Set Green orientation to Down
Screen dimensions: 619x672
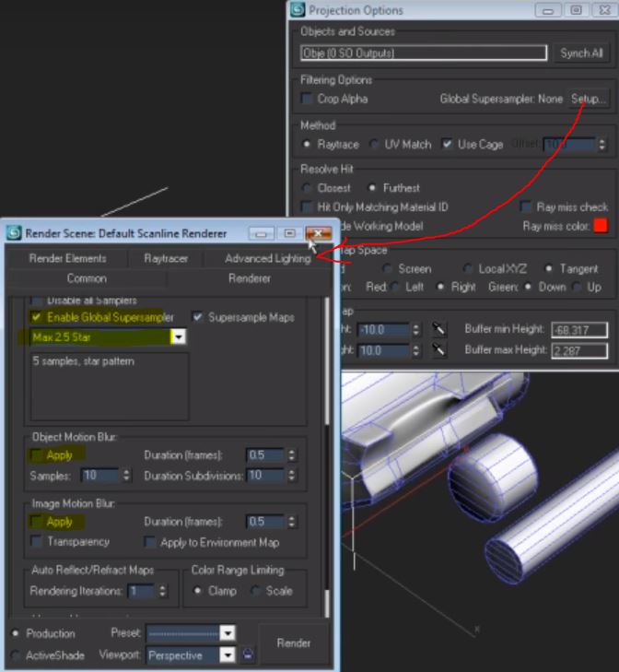528,287
